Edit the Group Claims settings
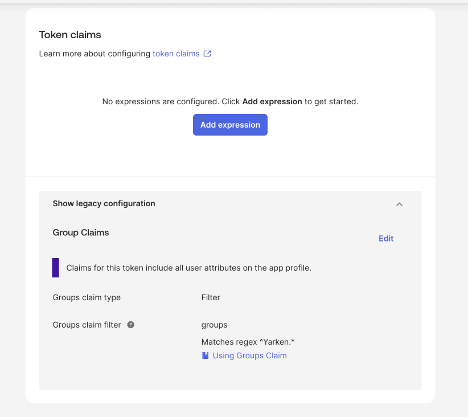Viewport: 468px width, 417px height. click(x=386, y=238)
